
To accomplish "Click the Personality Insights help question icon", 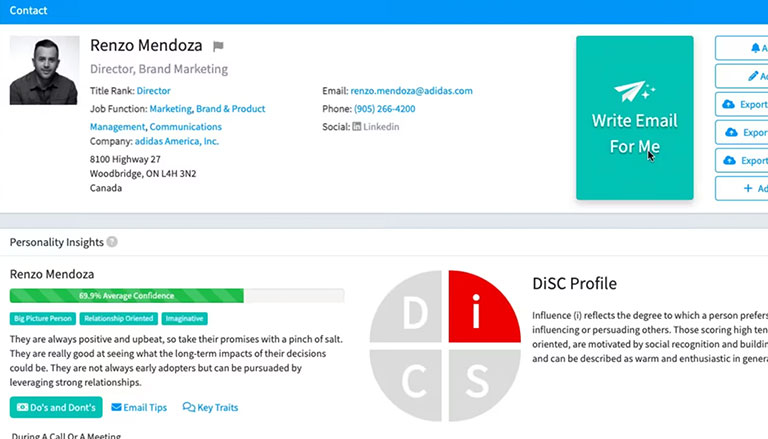I will [112, 242].
